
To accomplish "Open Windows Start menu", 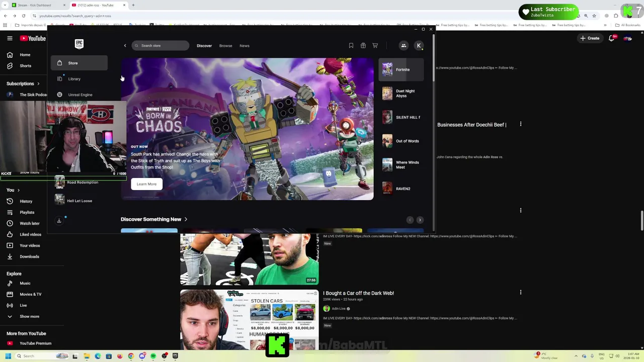I will (8, 356).
